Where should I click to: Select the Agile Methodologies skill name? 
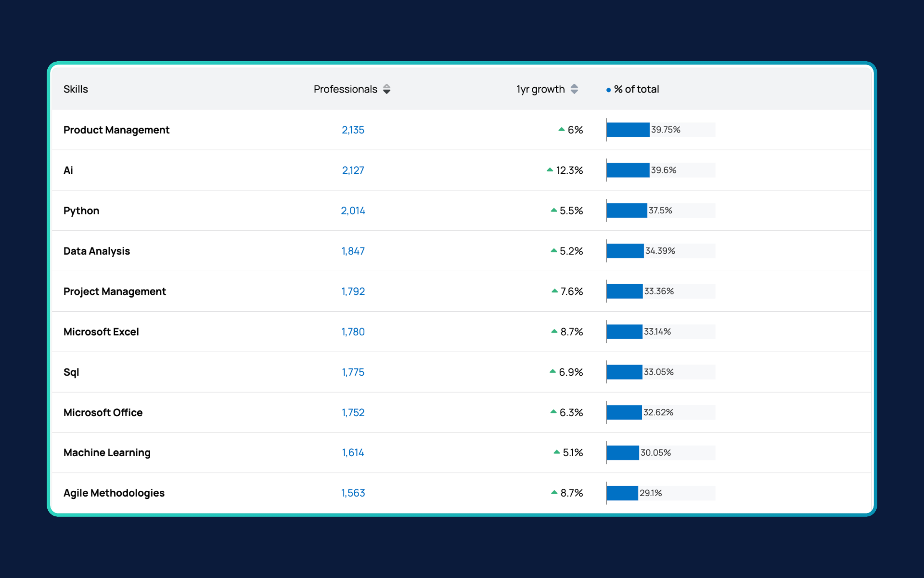[x=114, y=493]
